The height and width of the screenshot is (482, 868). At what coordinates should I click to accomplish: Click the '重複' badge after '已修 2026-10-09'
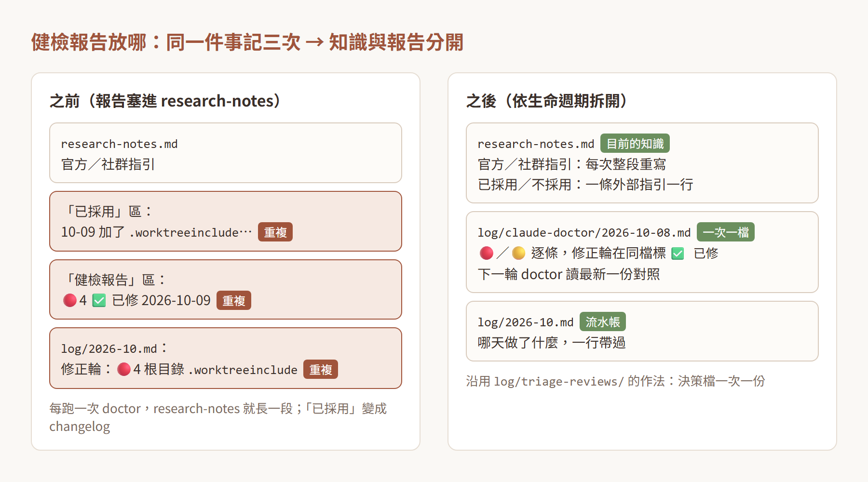pyautogui.click(x=234, y=300)
